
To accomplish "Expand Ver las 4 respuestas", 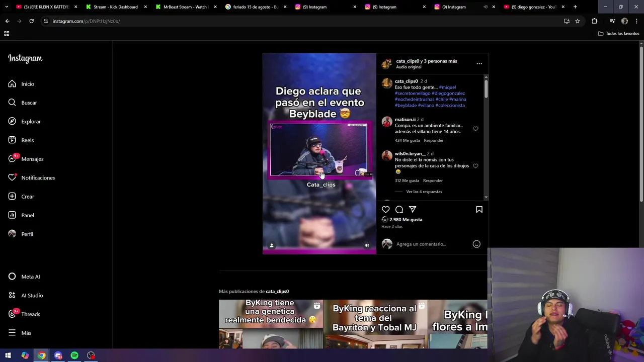I will pos(424,192).
